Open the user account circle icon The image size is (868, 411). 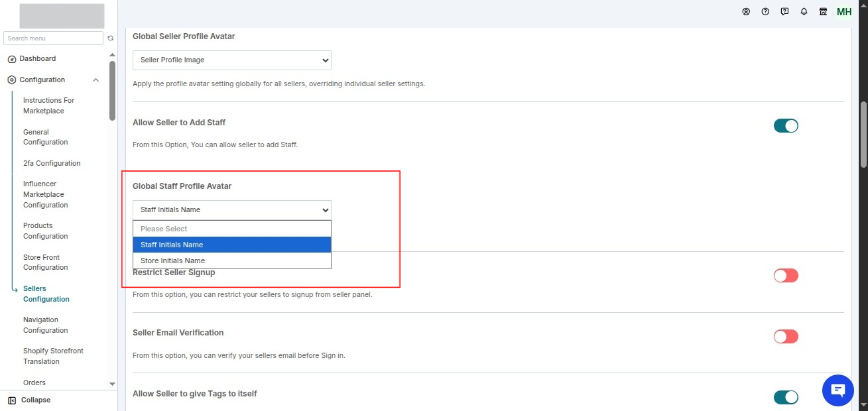[x=746, y=11]
